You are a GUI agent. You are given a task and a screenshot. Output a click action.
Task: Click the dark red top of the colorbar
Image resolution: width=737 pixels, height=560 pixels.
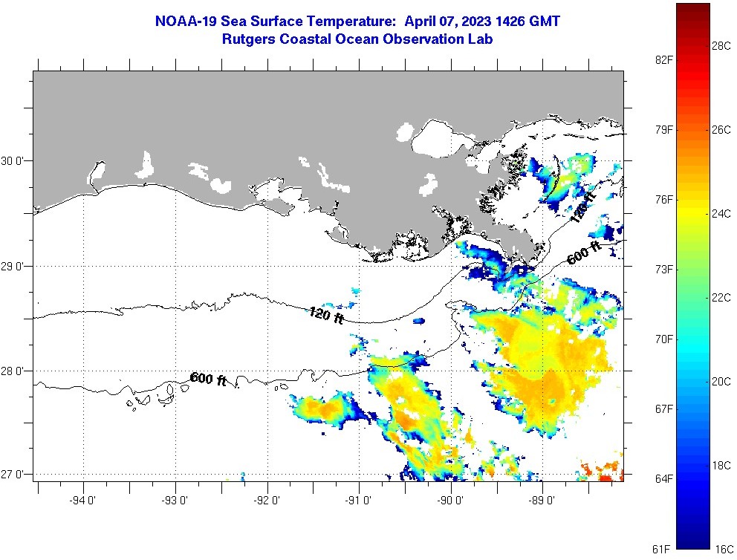pyautogui.click(x=693, y=10)
